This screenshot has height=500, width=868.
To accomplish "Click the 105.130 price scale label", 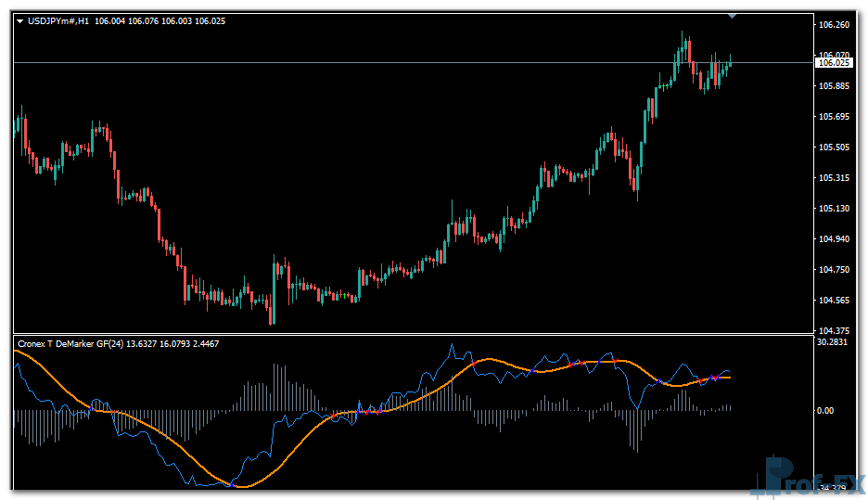I will 835,209.
